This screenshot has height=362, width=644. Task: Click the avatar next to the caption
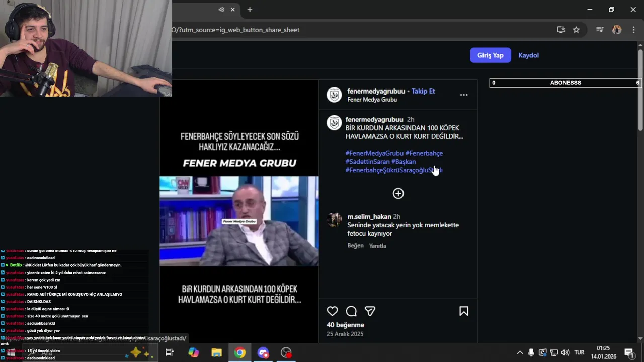334,123
